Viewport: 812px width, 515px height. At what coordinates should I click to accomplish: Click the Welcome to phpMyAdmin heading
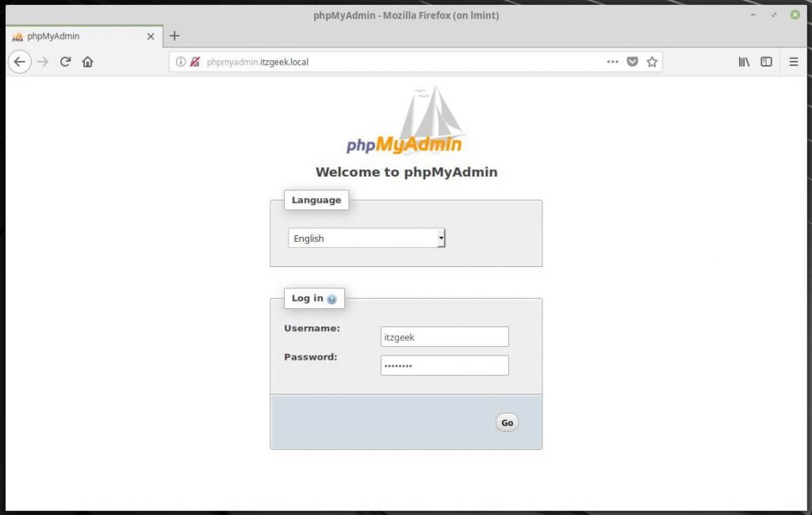click(x=407, y=173)
